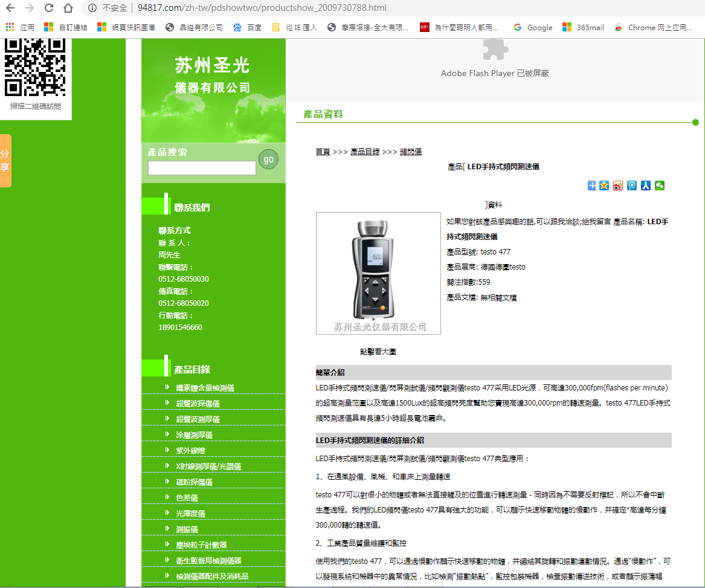
Task: Click the browser back arrow
Action: (10, 8)
